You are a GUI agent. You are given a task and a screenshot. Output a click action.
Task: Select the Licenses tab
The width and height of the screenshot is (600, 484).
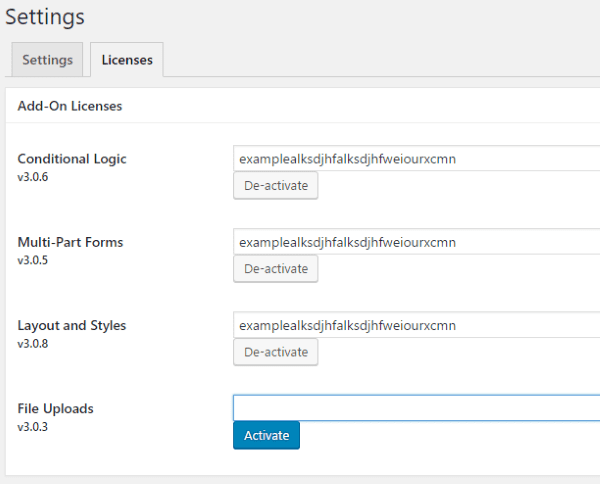pos(127,60)
